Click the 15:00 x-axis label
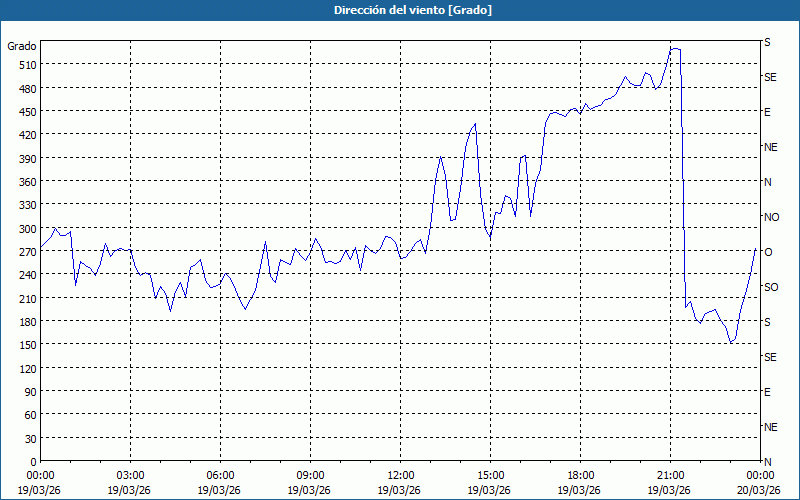Screen dimensions: 800x500 click(490, 475)
